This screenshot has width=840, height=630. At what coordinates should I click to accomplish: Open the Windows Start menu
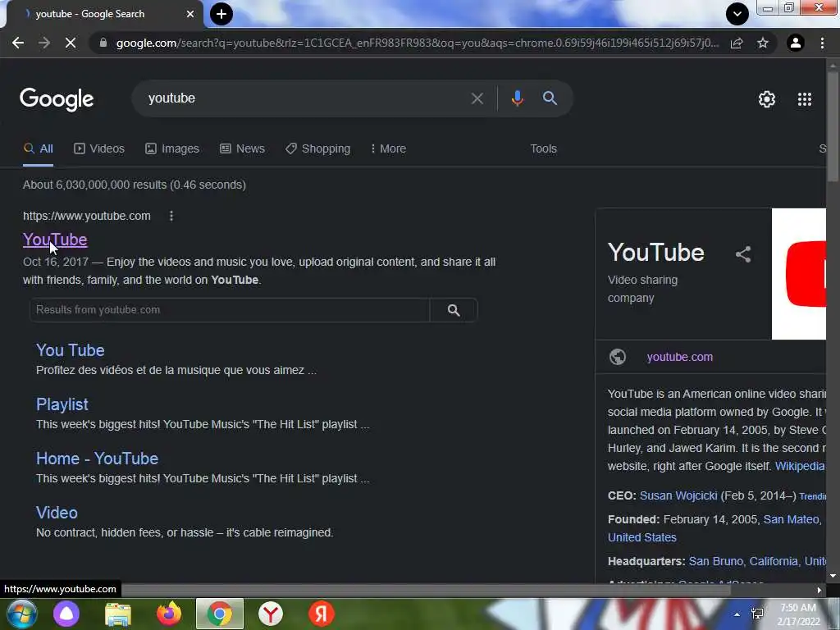tap(21, 614)
